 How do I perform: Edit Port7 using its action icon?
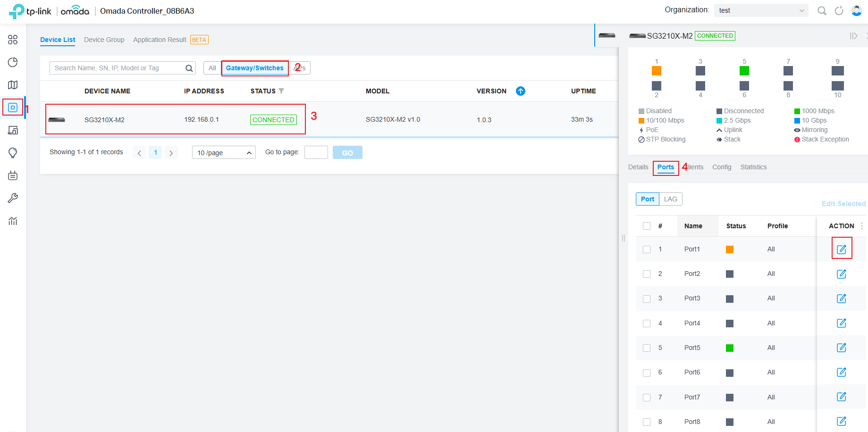click(x=842, y=397)
